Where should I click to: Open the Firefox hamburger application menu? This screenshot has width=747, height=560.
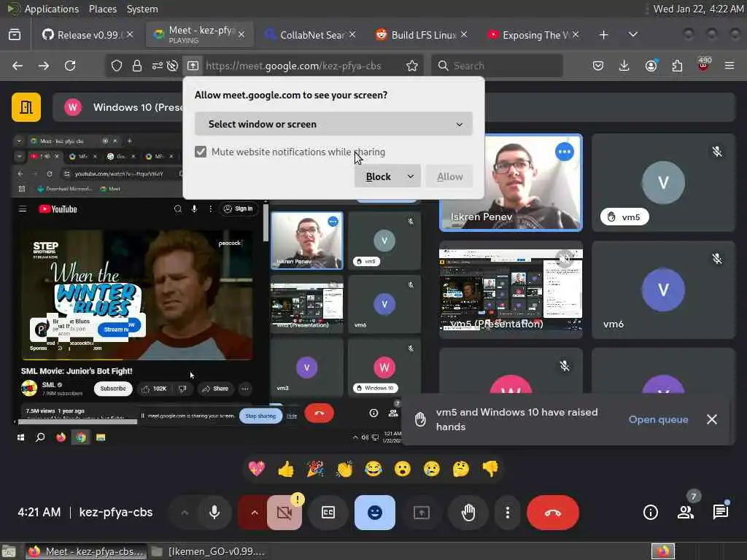729,66
